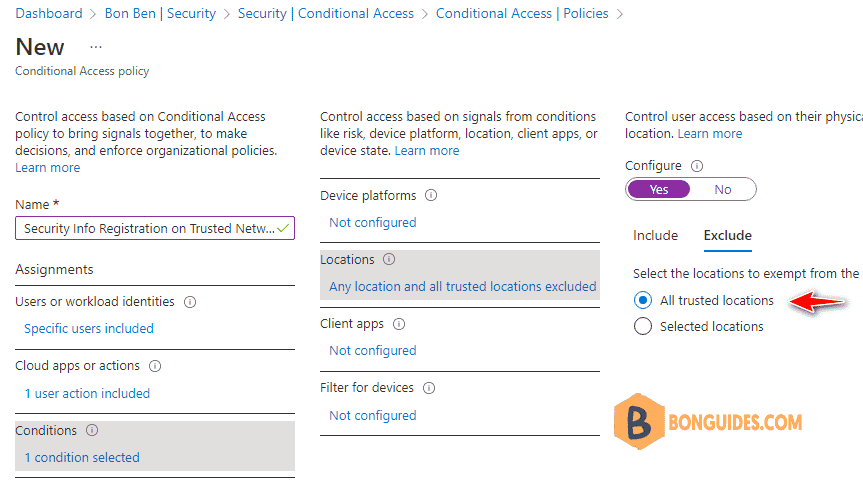Image resolution: width=863 pixels, height=487 pixels.
Task: Click info icon beside Users or workload identities
Action: click(190, 302)
